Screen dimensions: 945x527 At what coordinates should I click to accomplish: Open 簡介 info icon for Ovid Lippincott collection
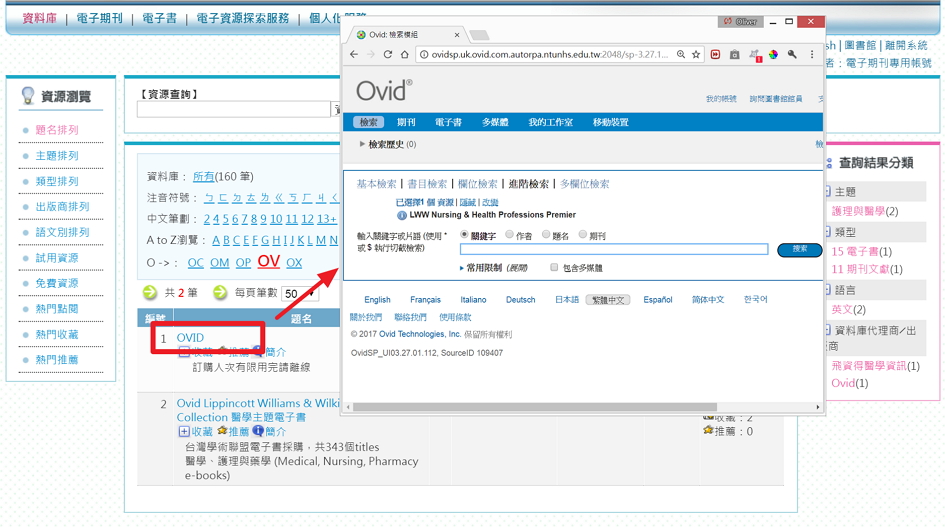tap(258, 431)
